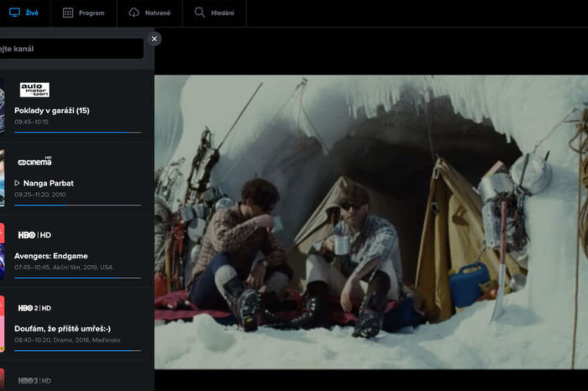Select the HBO 2 HD channel logo
588x391 pixels.
pos(34,308)
